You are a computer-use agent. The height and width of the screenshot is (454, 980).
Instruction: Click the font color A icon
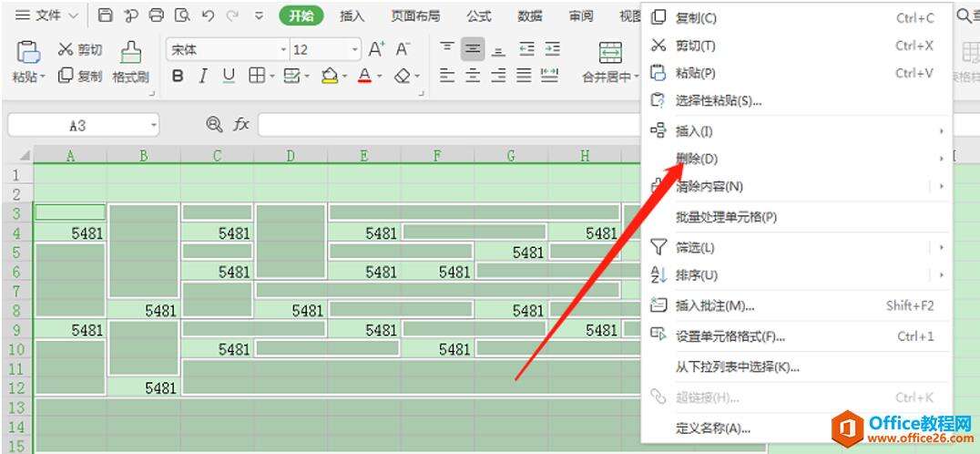pos(365,76)
